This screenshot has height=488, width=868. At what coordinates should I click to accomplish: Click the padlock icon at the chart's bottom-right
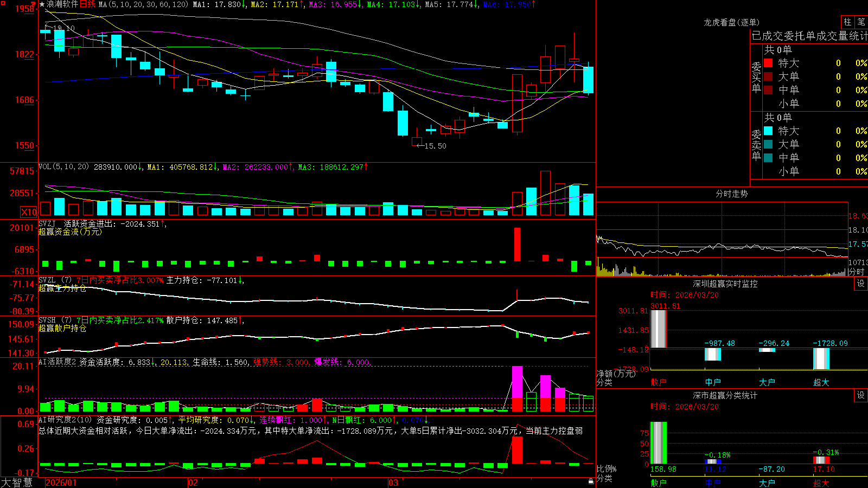tap(591, 481)
